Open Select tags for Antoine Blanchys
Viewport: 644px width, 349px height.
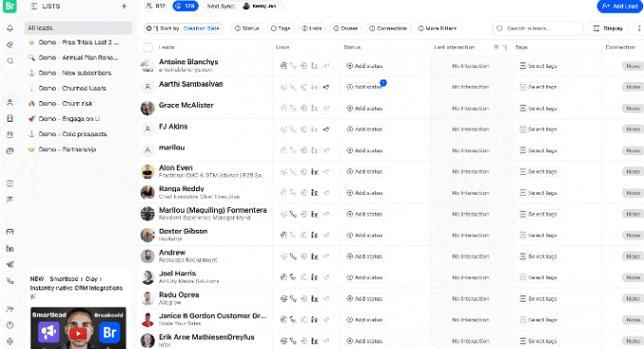tap(539, 65)
